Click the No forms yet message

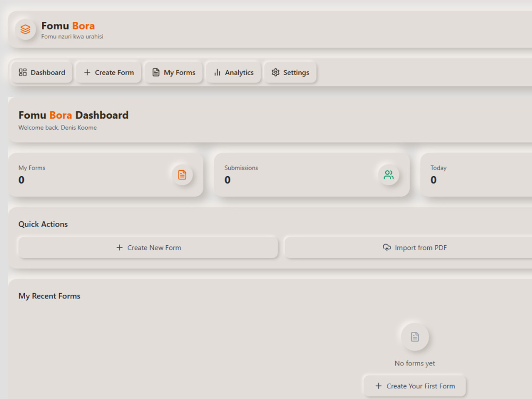click(x=414, y=363)
